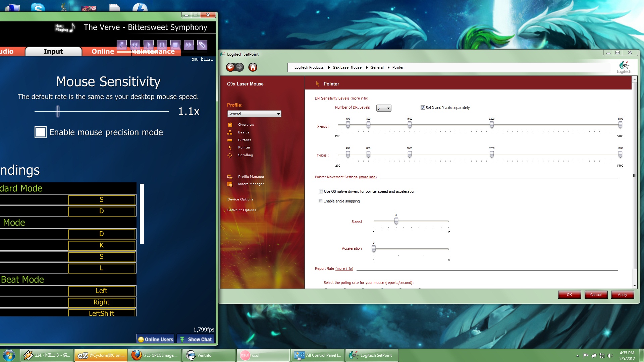Pause the osu! music player
The image size is (644, 362).
click(x=162, y=45)
